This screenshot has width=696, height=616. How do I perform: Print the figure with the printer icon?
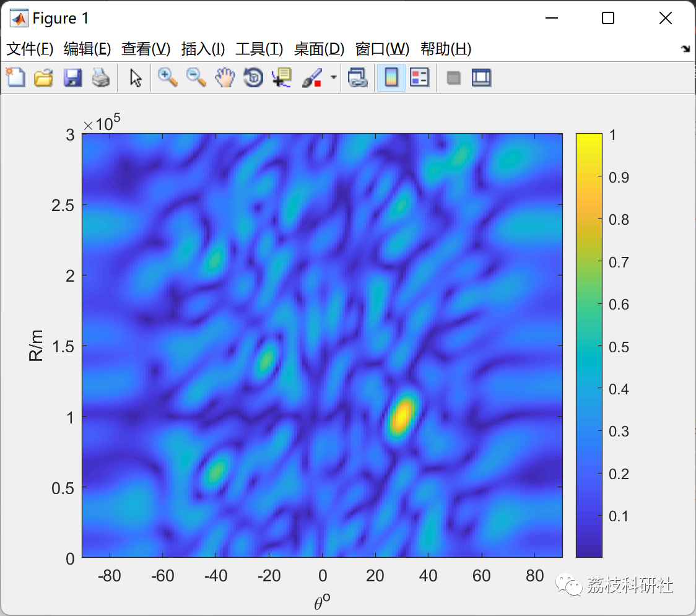101,77
